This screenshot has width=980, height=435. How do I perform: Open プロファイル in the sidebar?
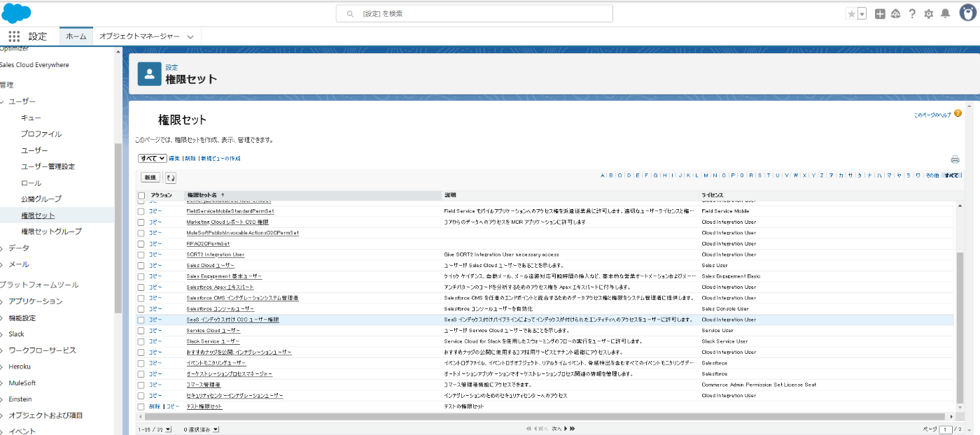point(41,134)
